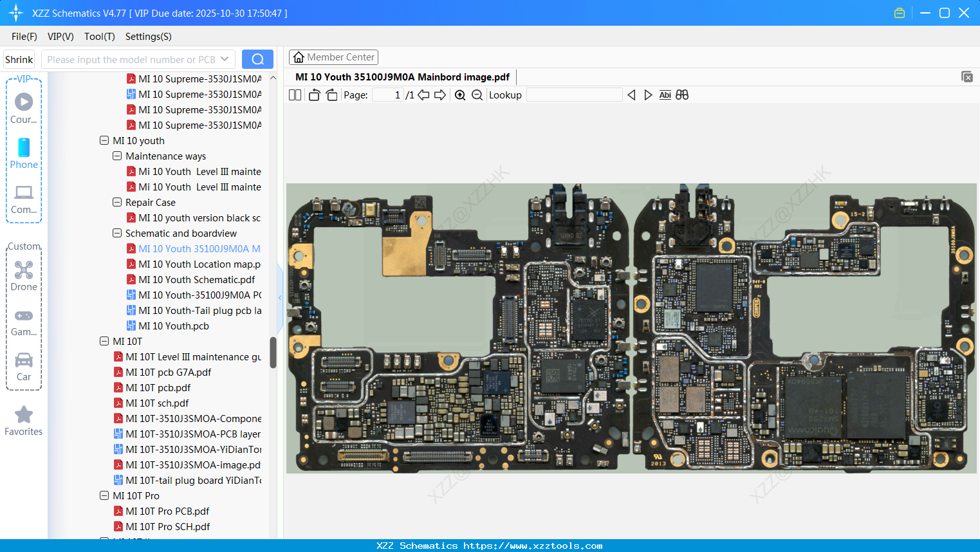Open the model number dropdown arrow
Image resolution: width=980 pixels, height=552 pixels.
tap(226, 59)
